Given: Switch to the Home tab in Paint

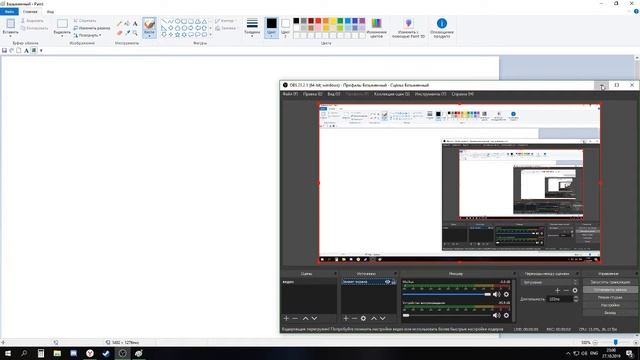Looking at the screenshot, I should tap(30, 12).
